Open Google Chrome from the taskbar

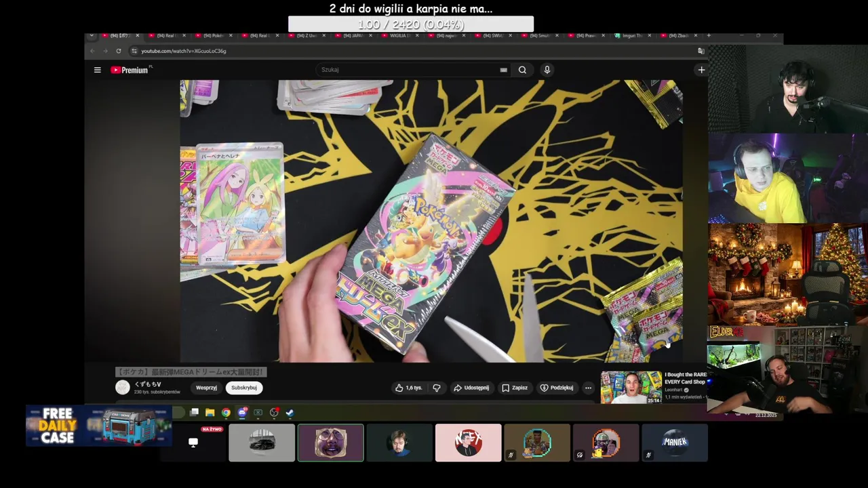point(226,412)
